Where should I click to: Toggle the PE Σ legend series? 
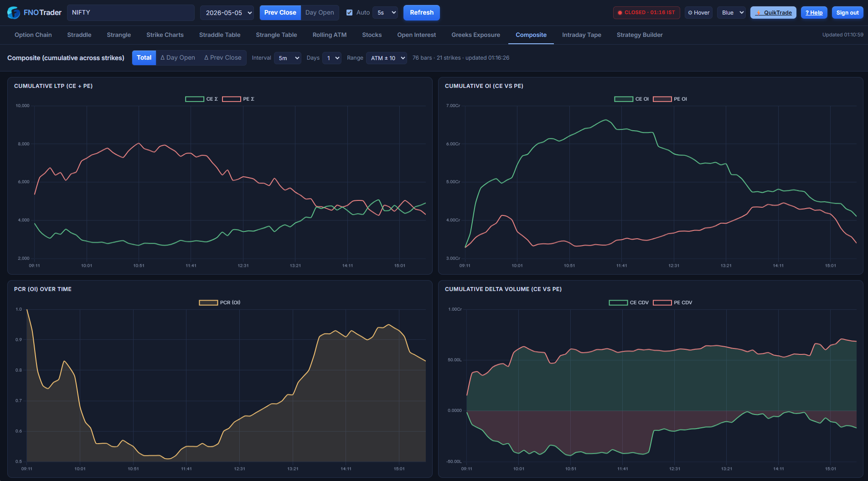(x=238, y=99)
